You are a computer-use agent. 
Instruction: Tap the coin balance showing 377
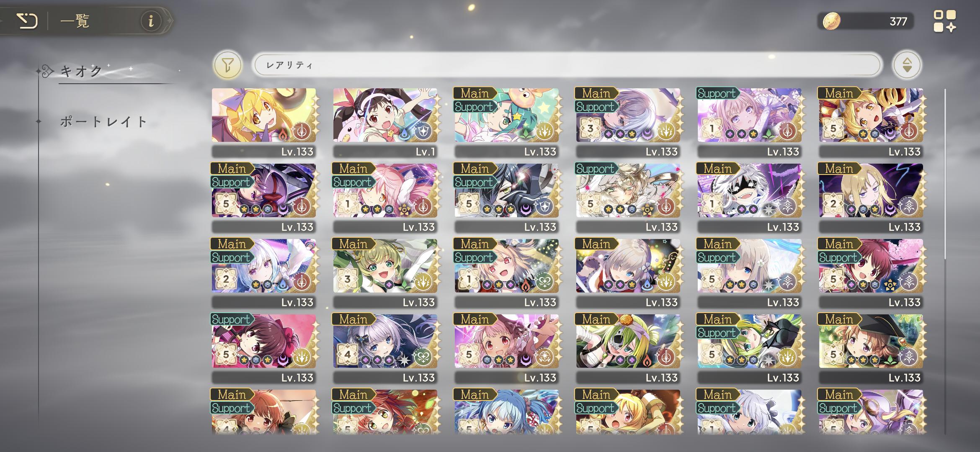[898, 21]
